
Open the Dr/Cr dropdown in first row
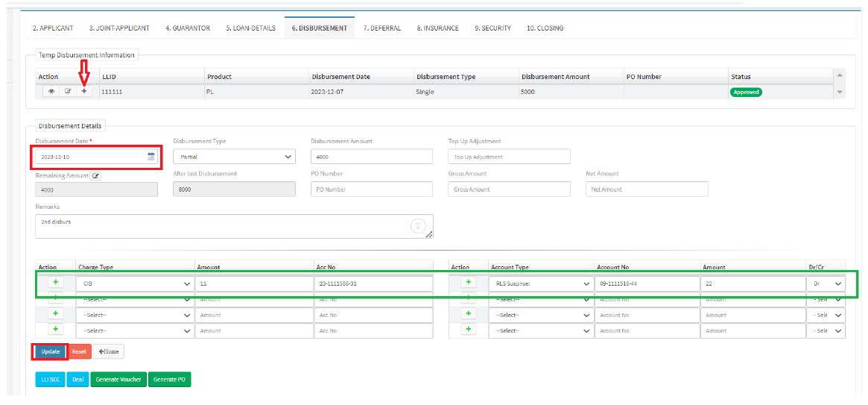pyautogui.click(x=826, y=284)
